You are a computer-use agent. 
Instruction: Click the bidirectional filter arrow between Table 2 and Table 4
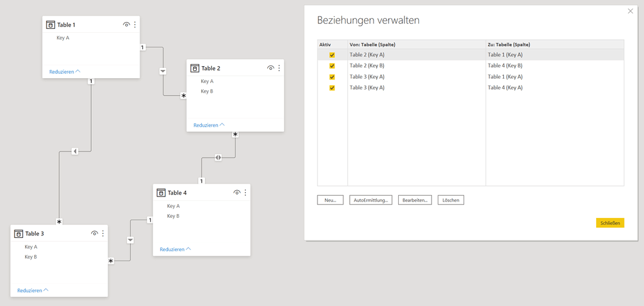(218, 157)
